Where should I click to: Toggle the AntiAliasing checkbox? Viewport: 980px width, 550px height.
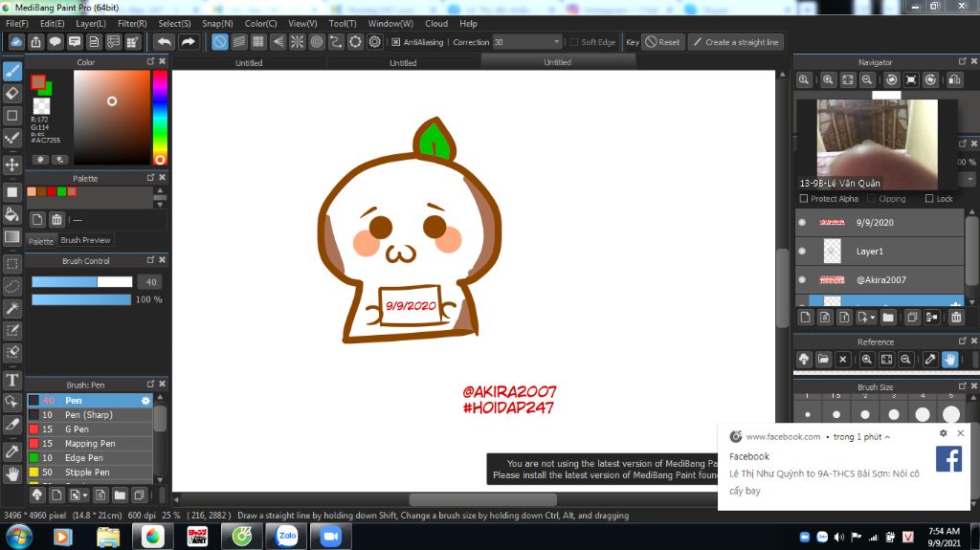pyautogui.click(x=395, y=42)
